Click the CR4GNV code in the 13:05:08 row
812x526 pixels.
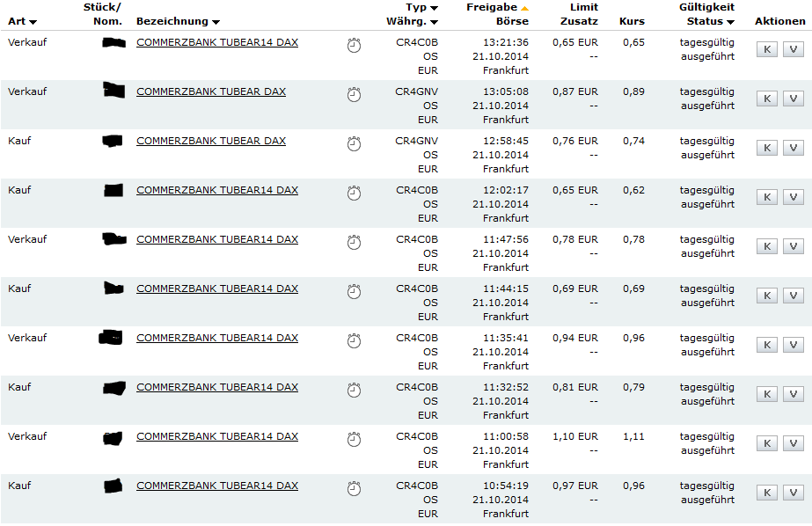click(416, 91)
